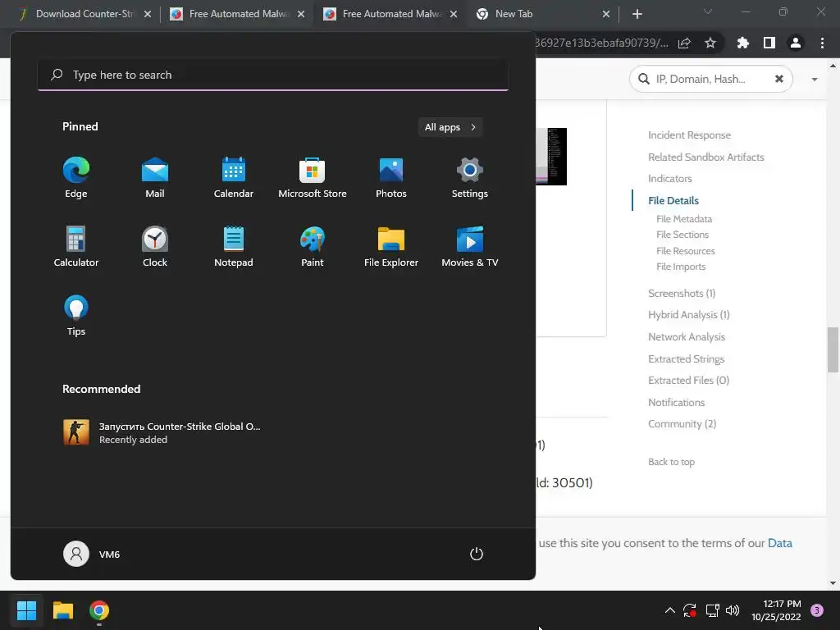Open Microsoft Store from Start menu
The image size is (840, 630).
pyautogui.click(x=313, y=177)
